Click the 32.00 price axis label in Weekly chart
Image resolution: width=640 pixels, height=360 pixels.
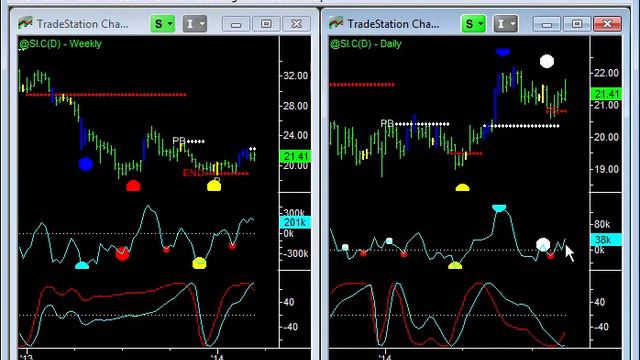[x=296, y=76]
